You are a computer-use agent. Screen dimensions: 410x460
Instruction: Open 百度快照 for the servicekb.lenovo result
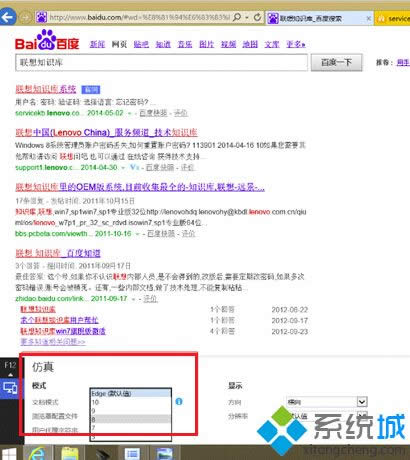pyautogui.click(x=153, y=113)
